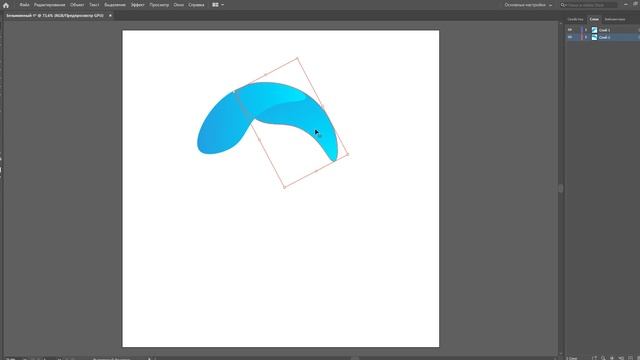Open the Текст menu
The height and width of the screenshot is (360, 640).
click(94, 5)
